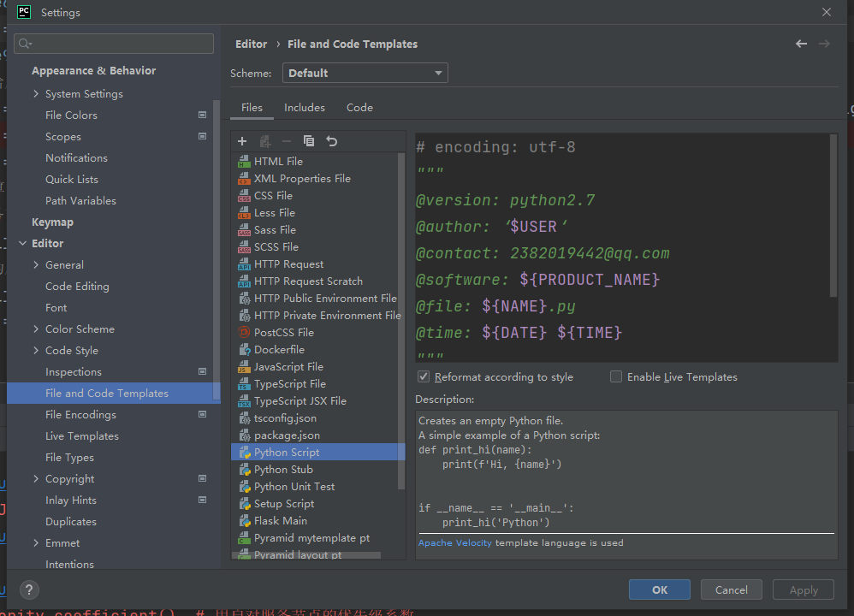Click the File Encodings project-level marker icon
This screenshot has width=854, height=616.
coord(202,414)
